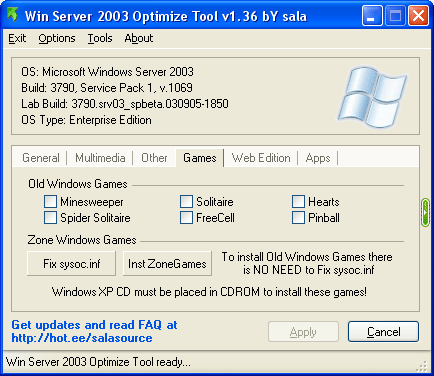The image size is (434, 376).
Task: Toggle the FreeCell checkbox
Action: coord(186,218)
